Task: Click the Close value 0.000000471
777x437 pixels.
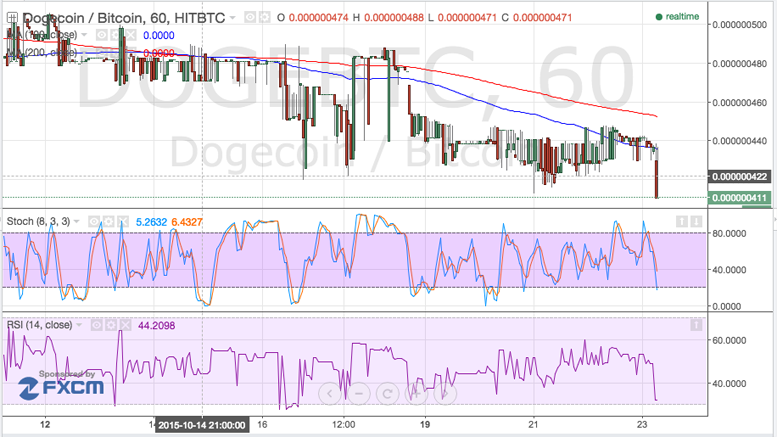Action: point(543,18)
